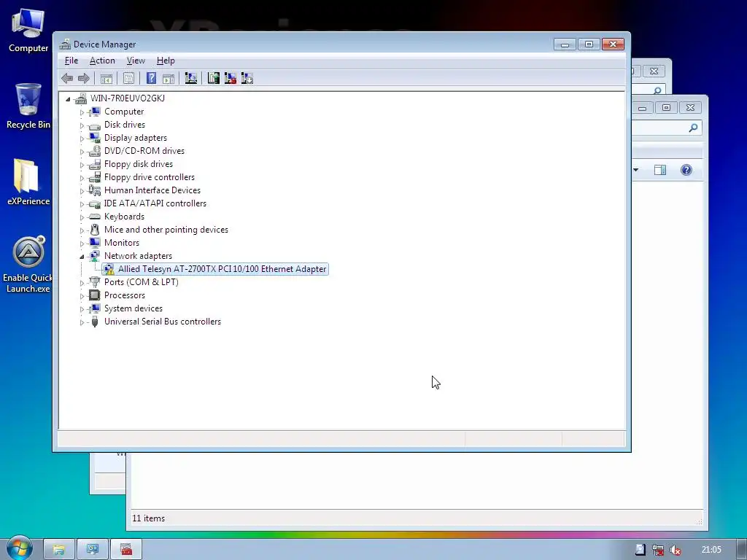Image resolution: width=747 pixels, height=560 pixels.
Task: Click the blue Help question-mark toolbar icon
Action: click(x=151, y=78)
